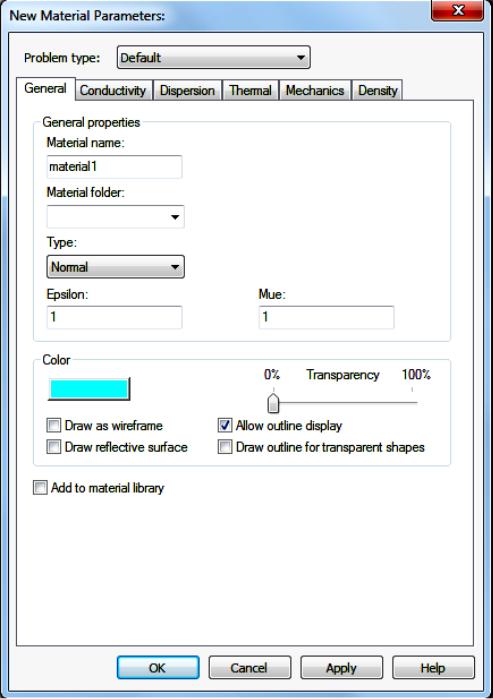Click the Epsilon value field
This screenshot has width=493, height=699.
pyautogui.click(x=114, y=317)
